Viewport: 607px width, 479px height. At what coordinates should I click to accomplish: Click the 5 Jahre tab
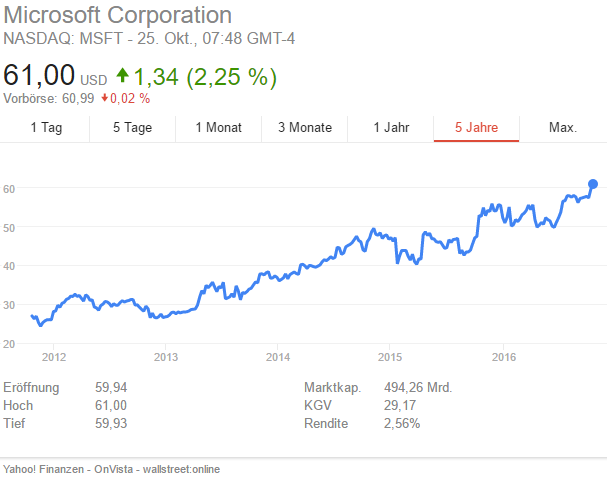pyautogui.click(x=476, y=127)
